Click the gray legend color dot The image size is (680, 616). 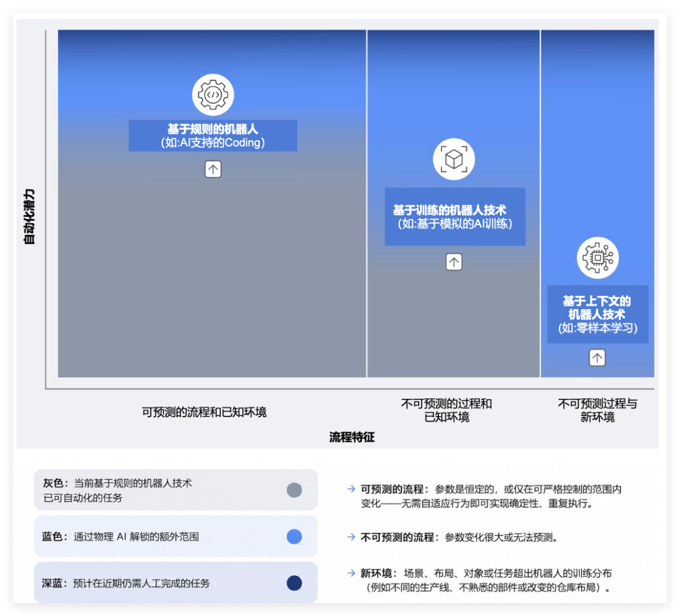294,490
